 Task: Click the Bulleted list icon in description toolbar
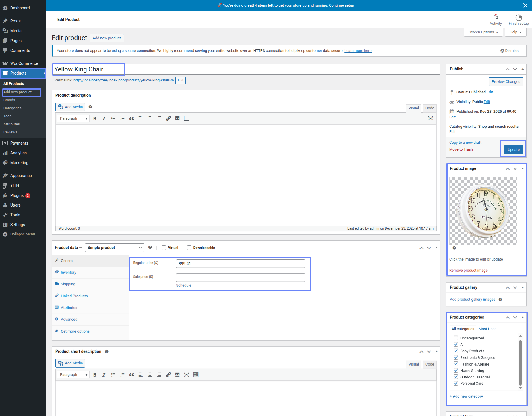tap(113, 119)
